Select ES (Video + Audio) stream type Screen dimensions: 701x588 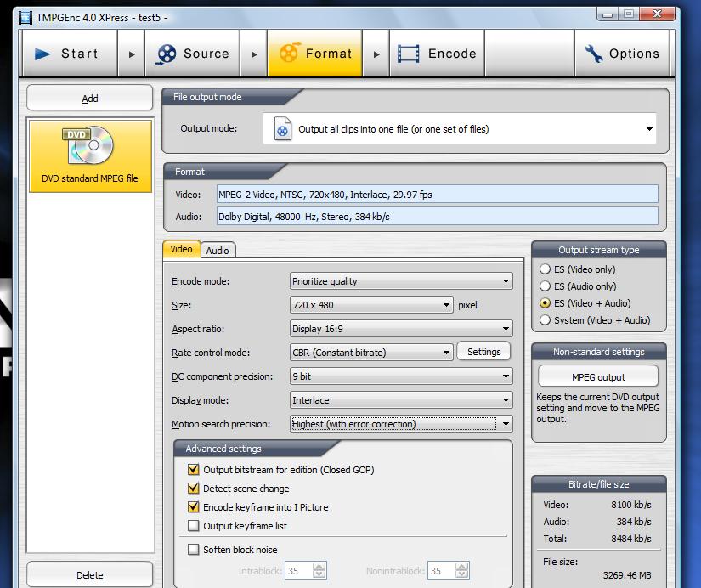click(545, 303)
